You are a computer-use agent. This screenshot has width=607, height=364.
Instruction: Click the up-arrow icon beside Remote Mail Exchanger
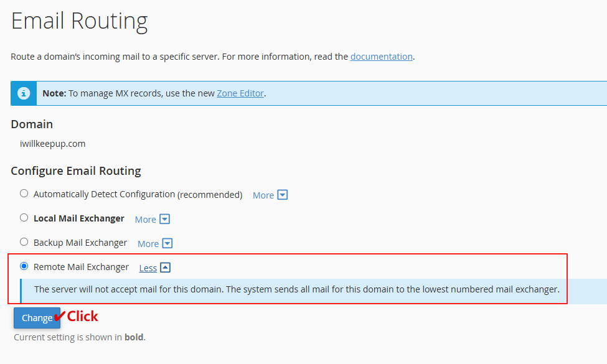tap(165, 268)
